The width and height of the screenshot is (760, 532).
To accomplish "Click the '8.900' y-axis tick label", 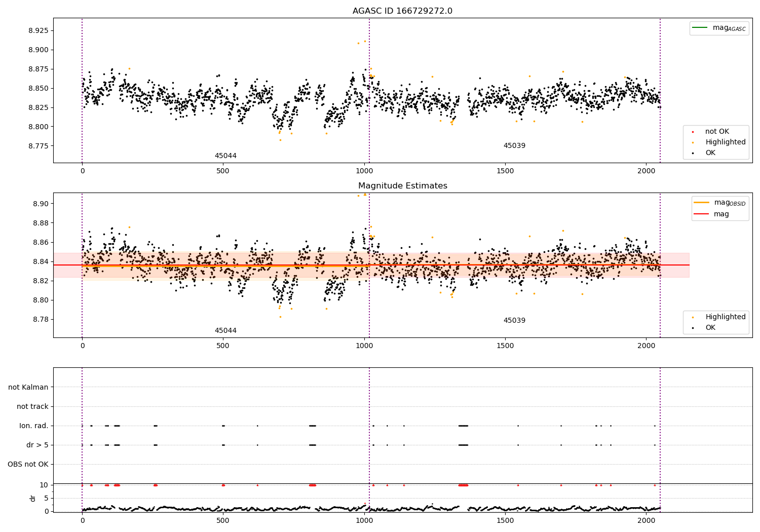I will click(38, 50).
